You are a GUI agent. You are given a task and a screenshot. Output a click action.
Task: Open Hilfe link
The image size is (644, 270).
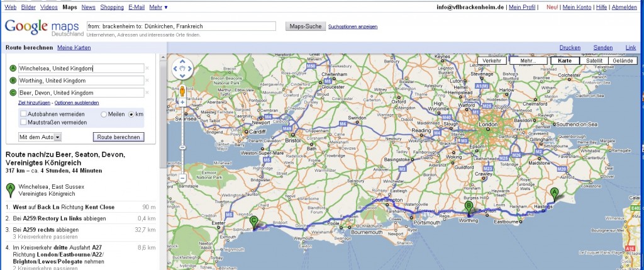point(601,8)
